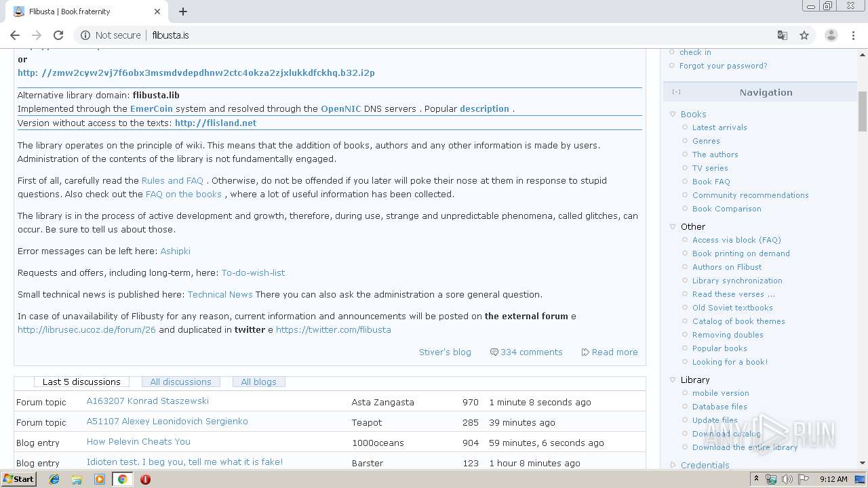Open TV series navigation item
Viewport: 868px width, 488px height.
coord(710,168)
